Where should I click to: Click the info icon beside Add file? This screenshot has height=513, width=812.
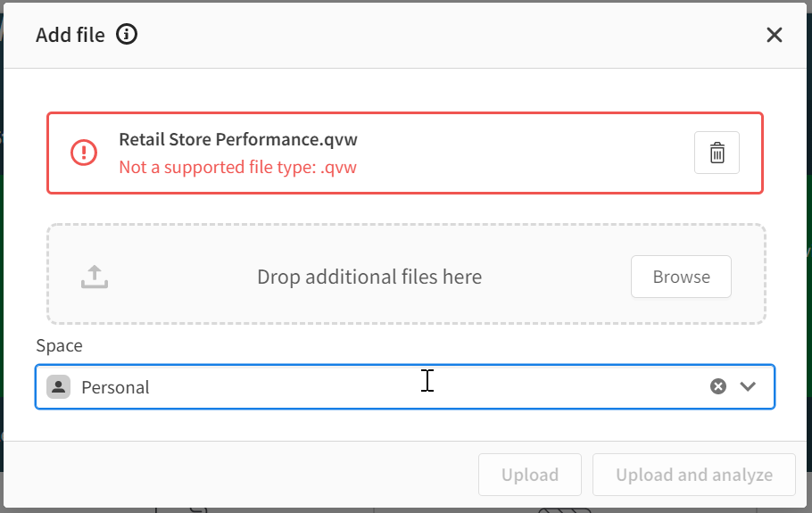127,35
